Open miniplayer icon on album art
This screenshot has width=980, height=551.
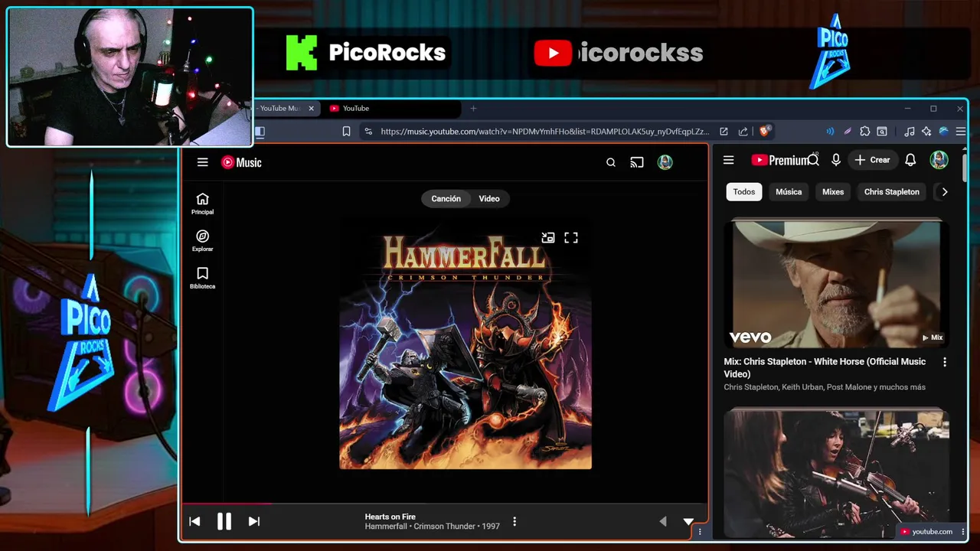tap(548, 238)
